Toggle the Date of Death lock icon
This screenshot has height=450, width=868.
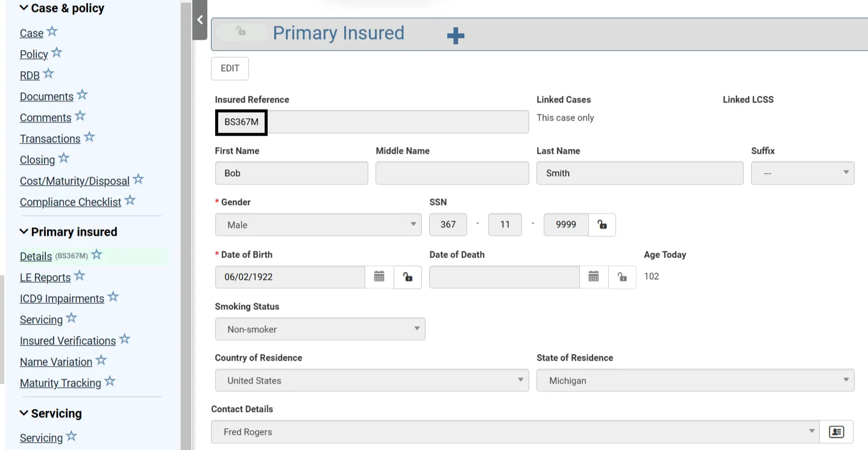622,277
